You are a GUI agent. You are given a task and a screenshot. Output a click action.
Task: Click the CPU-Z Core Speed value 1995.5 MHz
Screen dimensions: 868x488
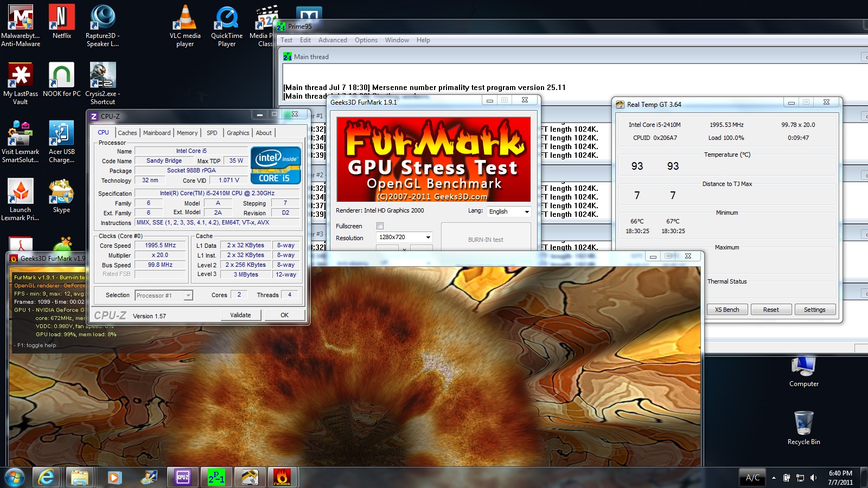tap(161, 246)
